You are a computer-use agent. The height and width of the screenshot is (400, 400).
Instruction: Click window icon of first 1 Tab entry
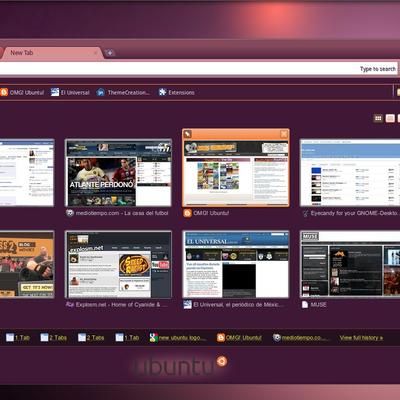coord(10,338)
